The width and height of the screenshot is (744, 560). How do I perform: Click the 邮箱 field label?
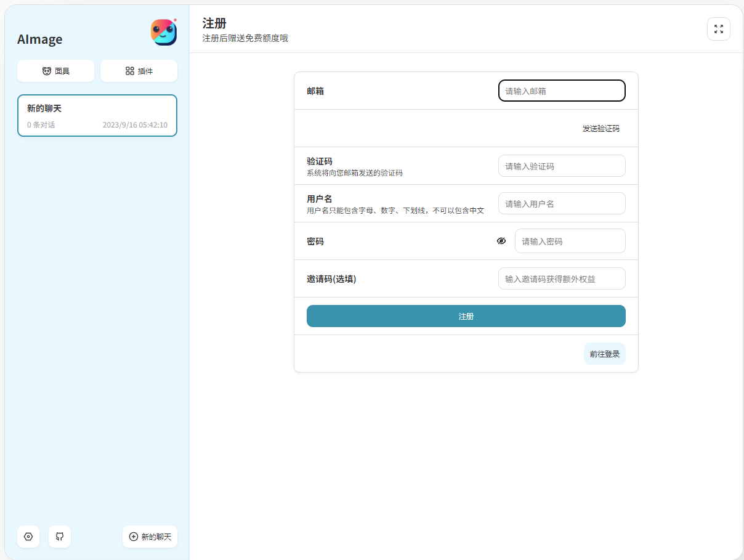[x=315, y=91]
